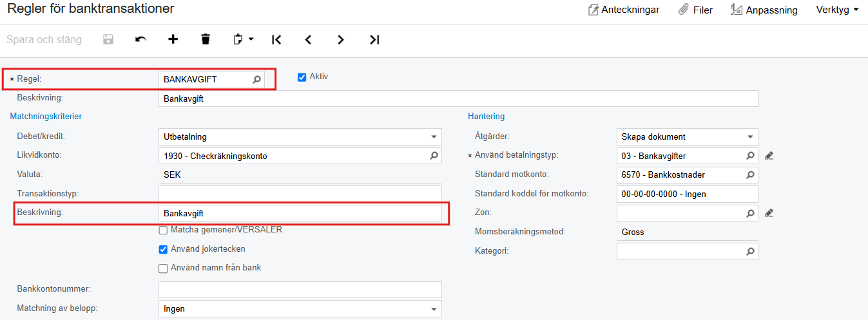This screenshot has height=320, width=868.
Task: Go to the last record
Action: (374, 39)
